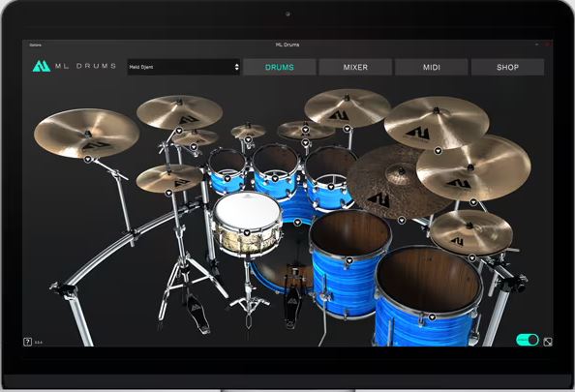The image size is (575, 392).
Task: Click the help question mark icon
Action: 27,342
